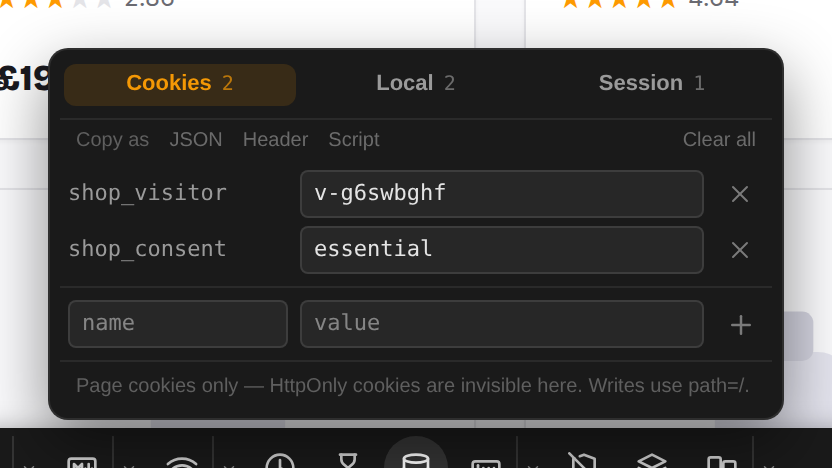Switch to the Cookies tab
Viewport: 832px width, 468px height.
(180, 84)
